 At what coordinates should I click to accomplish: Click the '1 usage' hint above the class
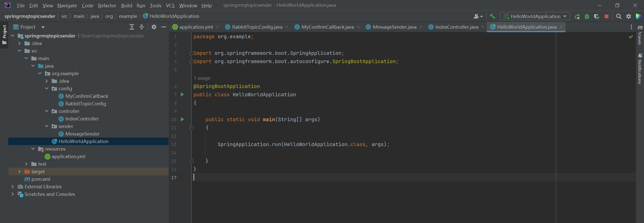click(x=202, y=78)
